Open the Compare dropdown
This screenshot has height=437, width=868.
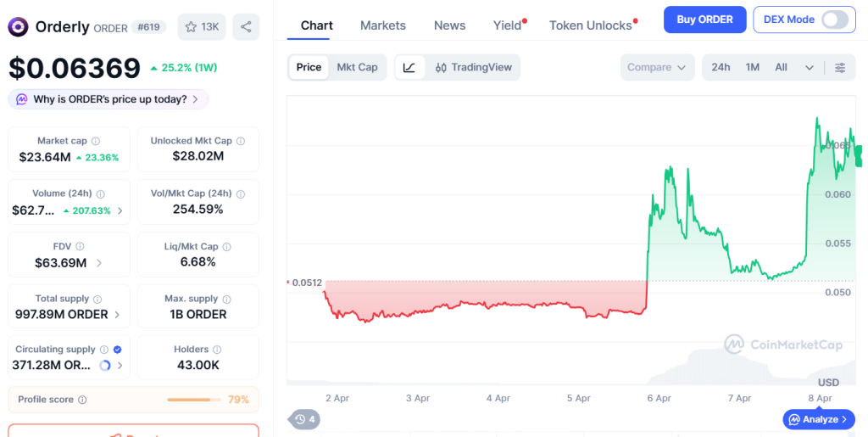[x=657, y=68]
